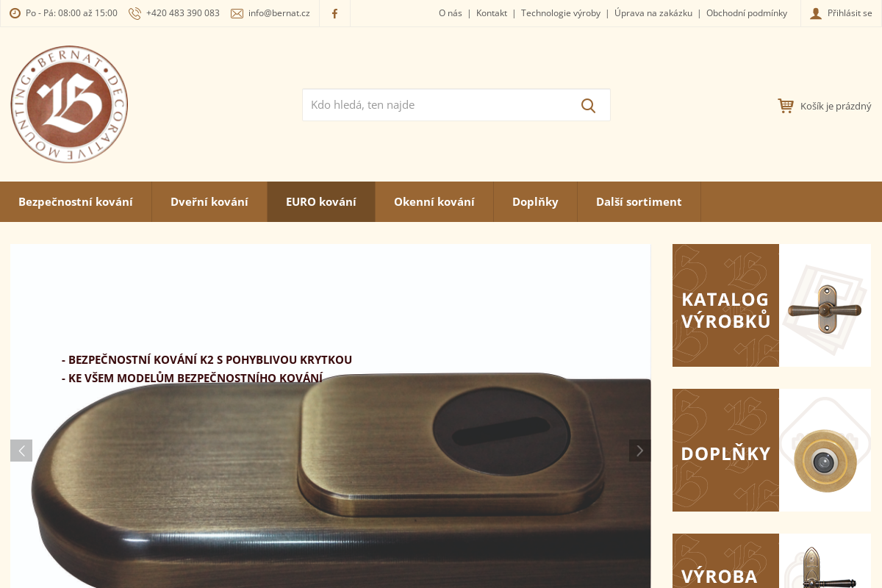Go to Obchodní podmínky page
This screenshot has width=882, height=588.
coord(747,13)
